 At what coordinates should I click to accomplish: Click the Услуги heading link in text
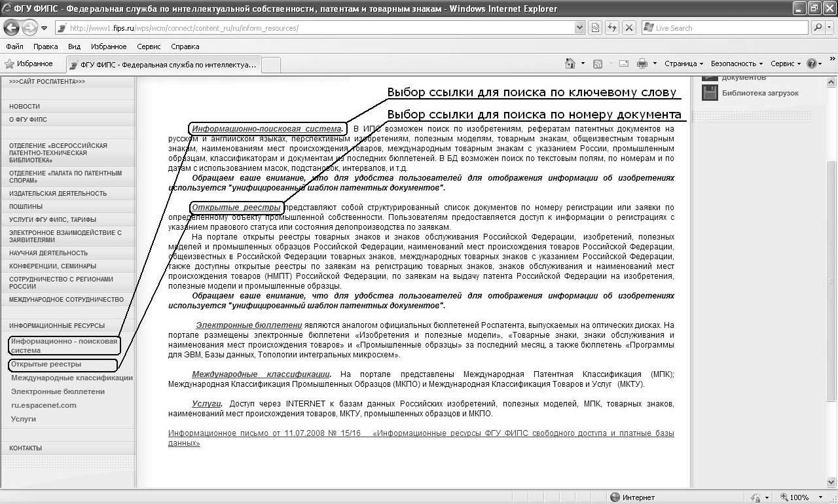pos(206,404)
